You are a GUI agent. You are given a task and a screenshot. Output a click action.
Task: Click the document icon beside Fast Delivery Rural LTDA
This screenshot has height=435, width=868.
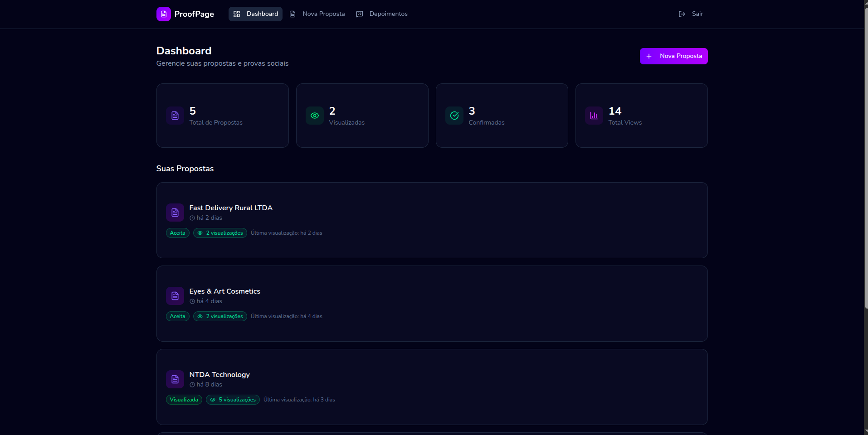point(175,213)
